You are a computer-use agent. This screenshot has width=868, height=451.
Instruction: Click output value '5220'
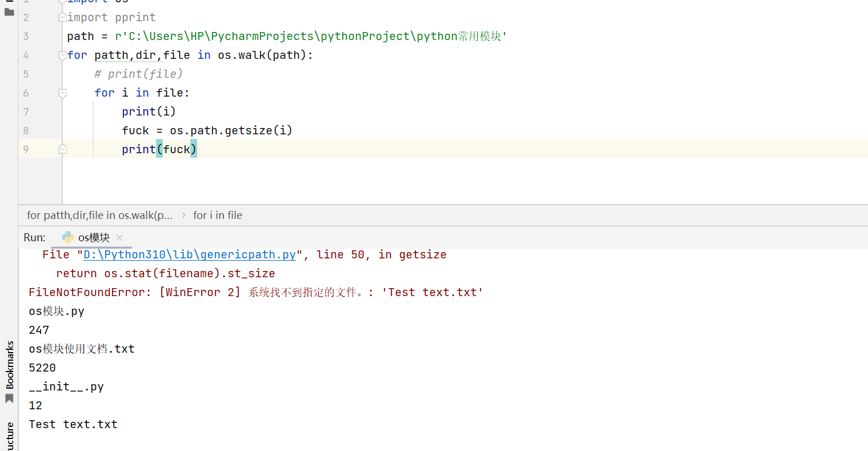click(x=42, y=368)
